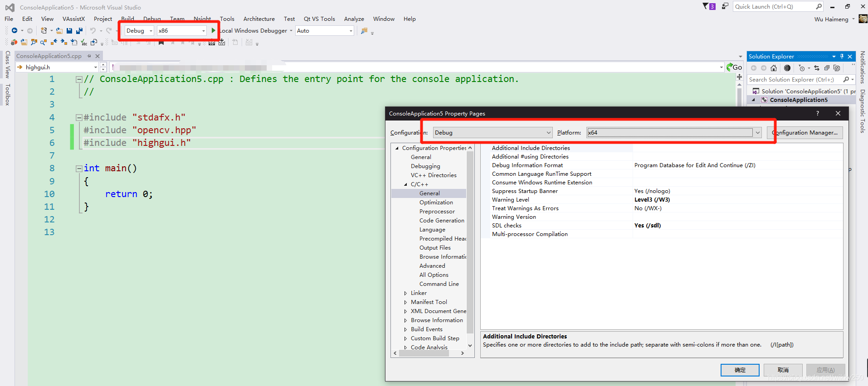Viewport: 868px width, 386px height.
Task: Click the user avatar picture of Wu Haimeng
Action: point(863,19)
